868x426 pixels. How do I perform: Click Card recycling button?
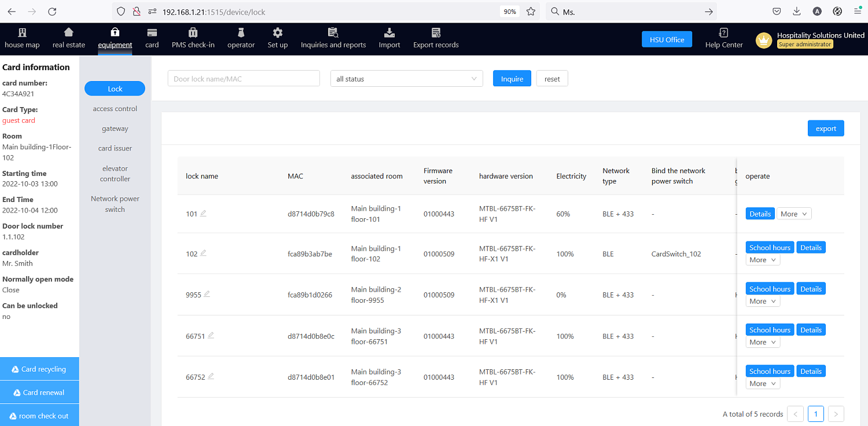[x=39, y=369]
